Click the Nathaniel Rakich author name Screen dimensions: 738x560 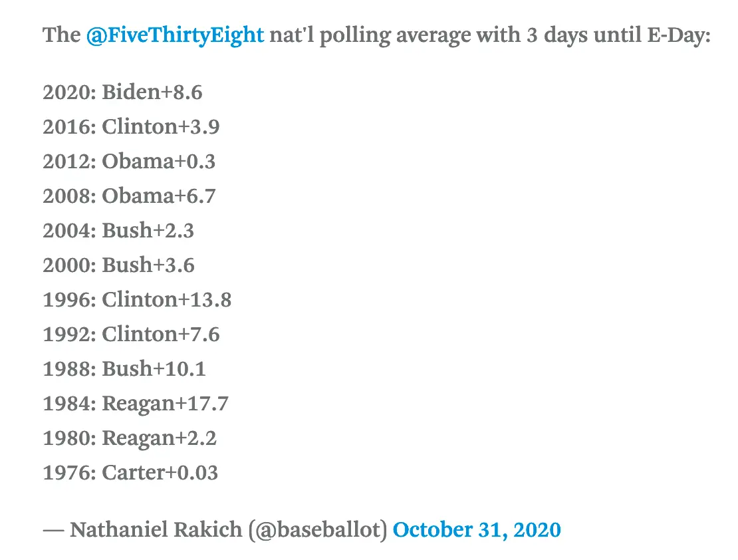coord(157,530)
